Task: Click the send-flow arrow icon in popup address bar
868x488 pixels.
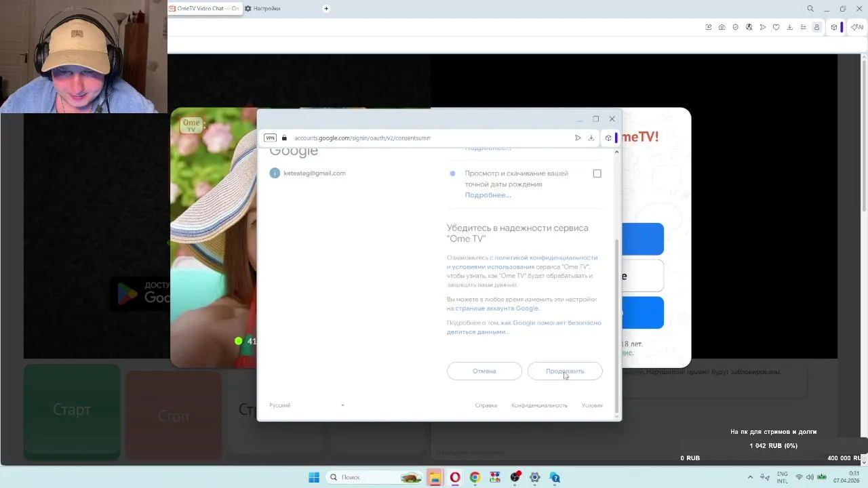Action: click(x=578, y=138)
